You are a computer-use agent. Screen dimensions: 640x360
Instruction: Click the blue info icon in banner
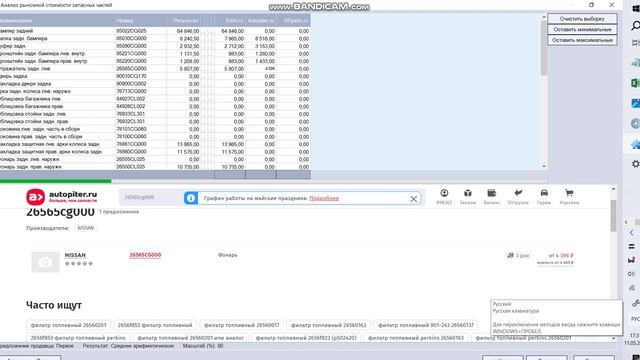click(191, 198)
